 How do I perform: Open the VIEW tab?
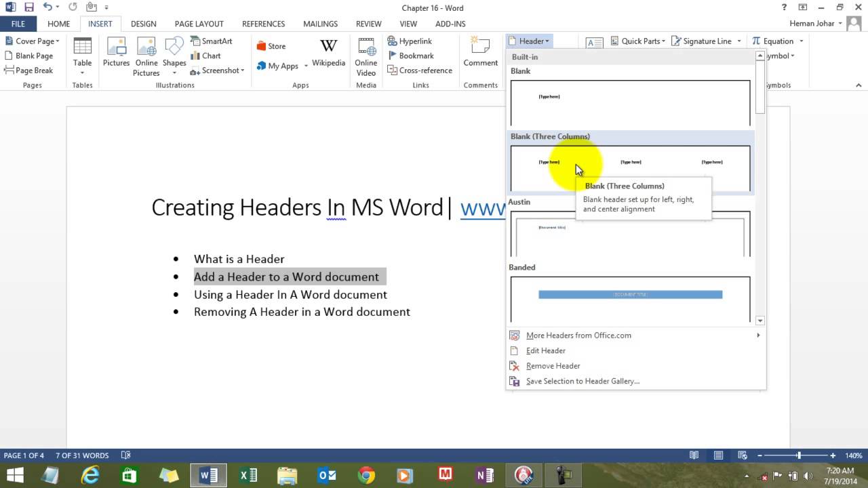tap(408, 24)
